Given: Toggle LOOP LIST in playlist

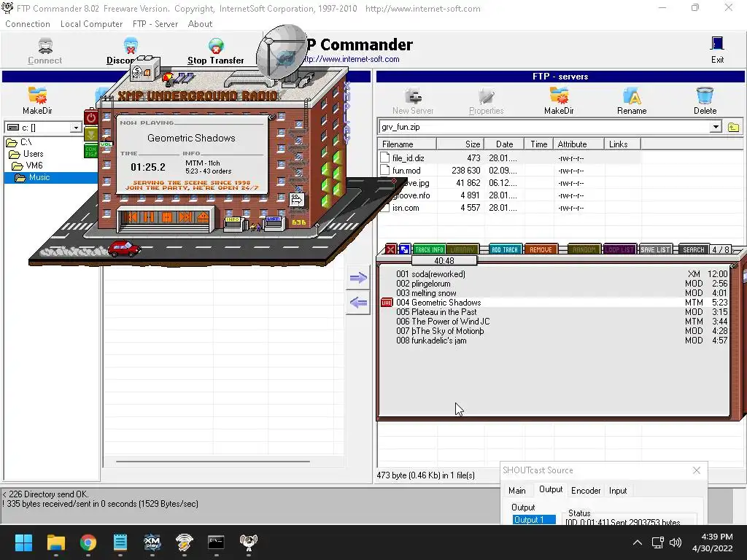Looking at the screenshot, I should [x=619, y=249].
